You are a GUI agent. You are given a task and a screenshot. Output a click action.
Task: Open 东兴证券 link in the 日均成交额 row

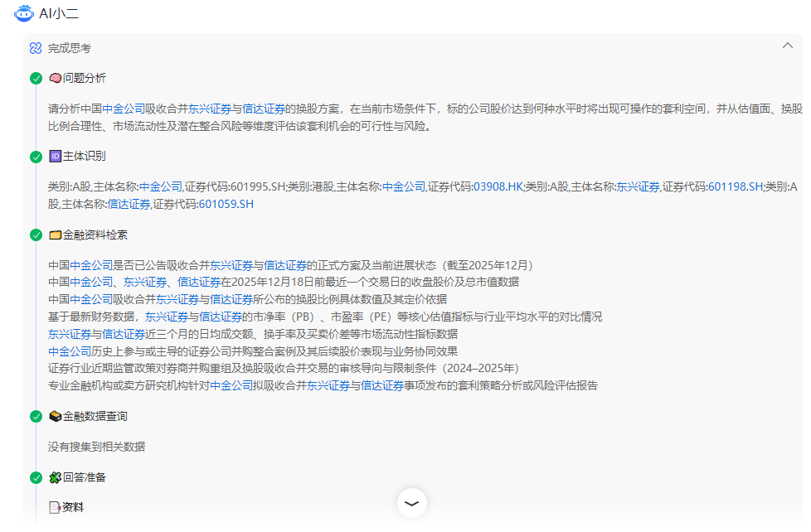(x=70, y=334)
